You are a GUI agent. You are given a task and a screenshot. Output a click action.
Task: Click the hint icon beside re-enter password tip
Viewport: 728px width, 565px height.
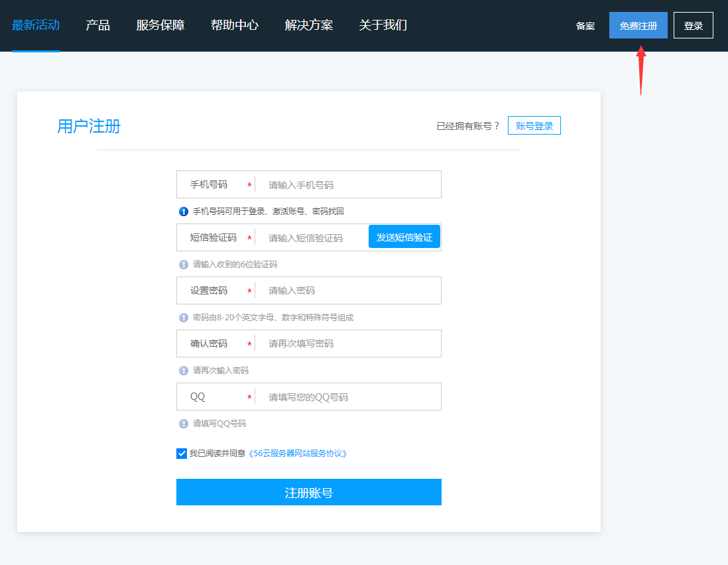[x=184, y=371]
